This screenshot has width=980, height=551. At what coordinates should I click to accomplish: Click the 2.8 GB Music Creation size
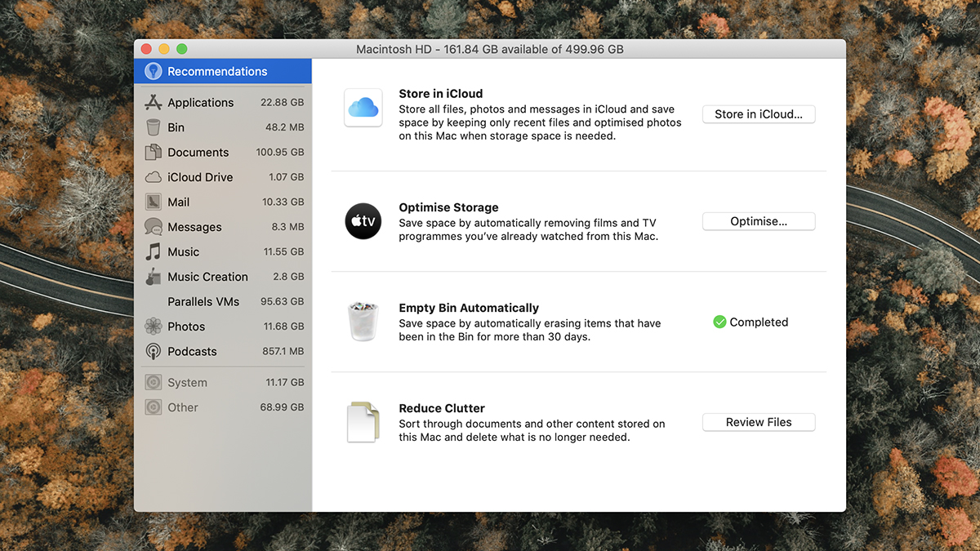click(288, 277)
